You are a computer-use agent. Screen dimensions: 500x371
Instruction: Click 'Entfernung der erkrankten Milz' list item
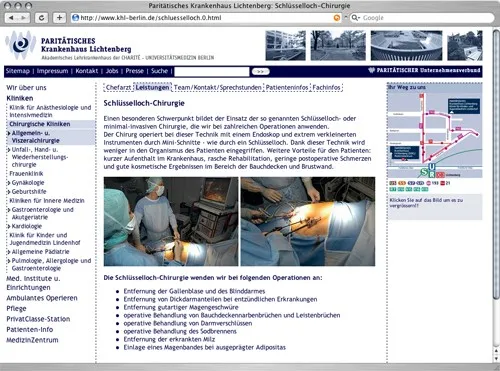coord(169,339)
